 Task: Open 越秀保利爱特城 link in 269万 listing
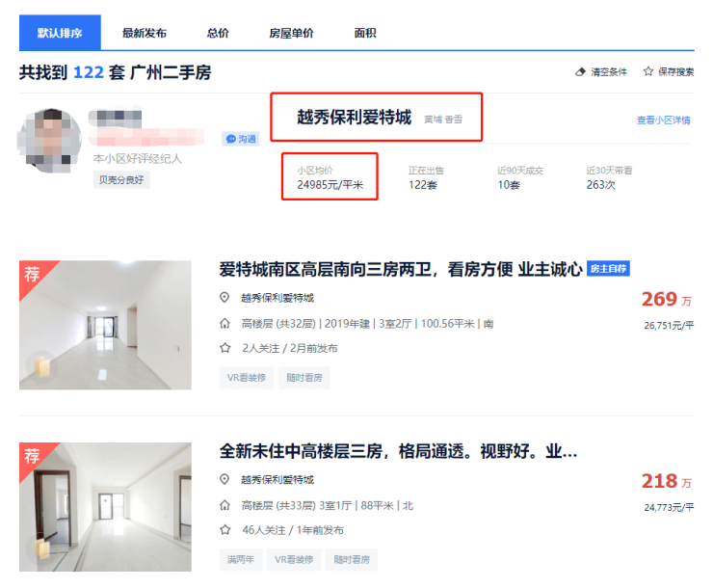click(x=277, y=298)
